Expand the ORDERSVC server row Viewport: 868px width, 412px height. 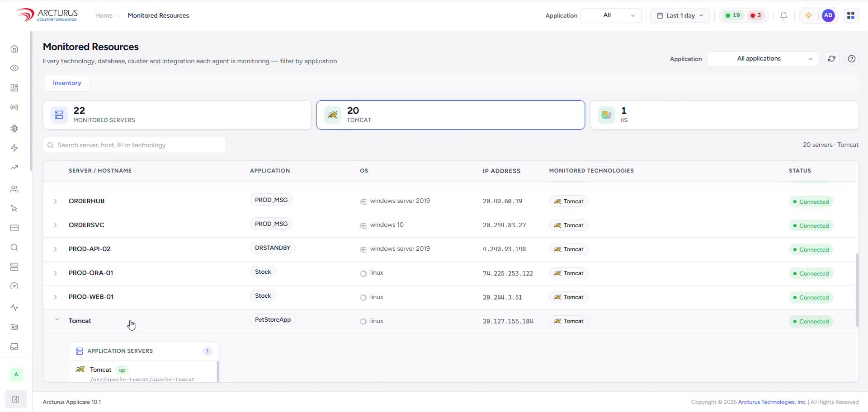coord(55,225)
